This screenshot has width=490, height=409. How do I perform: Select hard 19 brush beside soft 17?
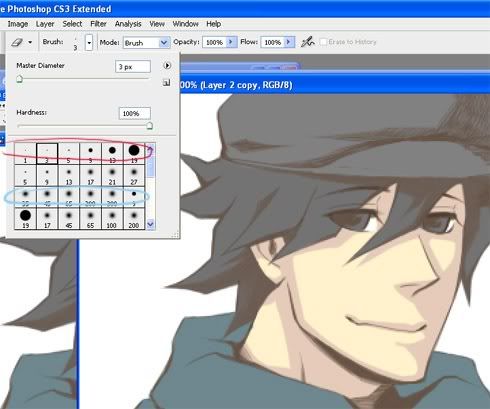click(25, 219)
